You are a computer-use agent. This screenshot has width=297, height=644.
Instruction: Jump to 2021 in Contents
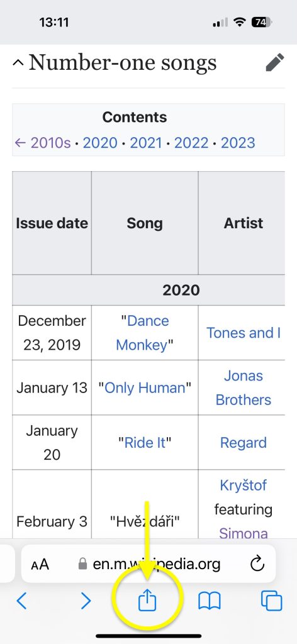(x=146, y=143)
